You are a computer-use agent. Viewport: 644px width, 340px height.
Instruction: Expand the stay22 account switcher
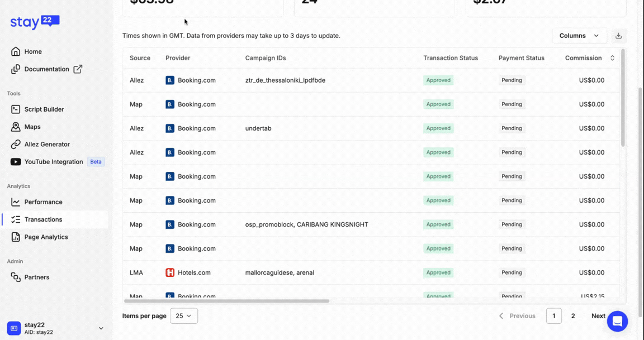pyautogui.click(x=101, y=328)
